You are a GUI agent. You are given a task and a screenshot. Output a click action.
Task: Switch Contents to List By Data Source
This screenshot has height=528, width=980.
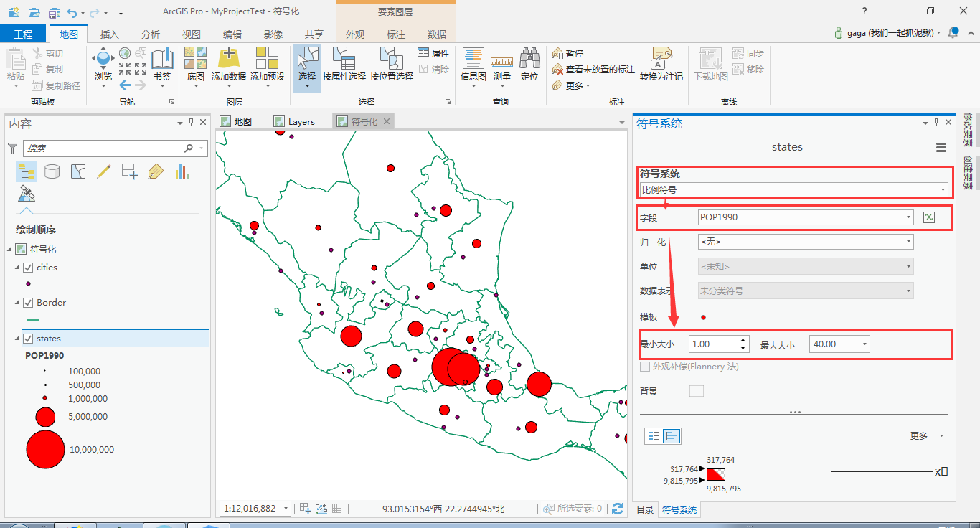coord(52,171)
